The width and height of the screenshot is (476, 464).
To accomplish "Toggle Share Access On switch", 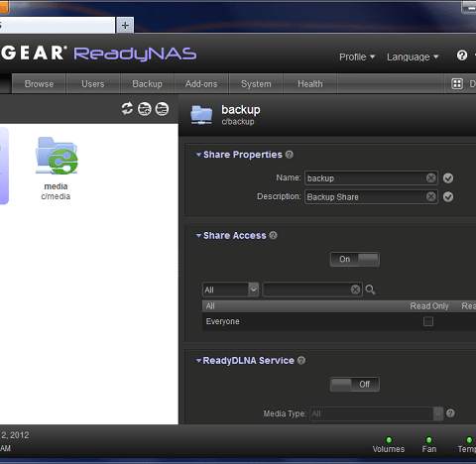I will (x=355, y=260).
